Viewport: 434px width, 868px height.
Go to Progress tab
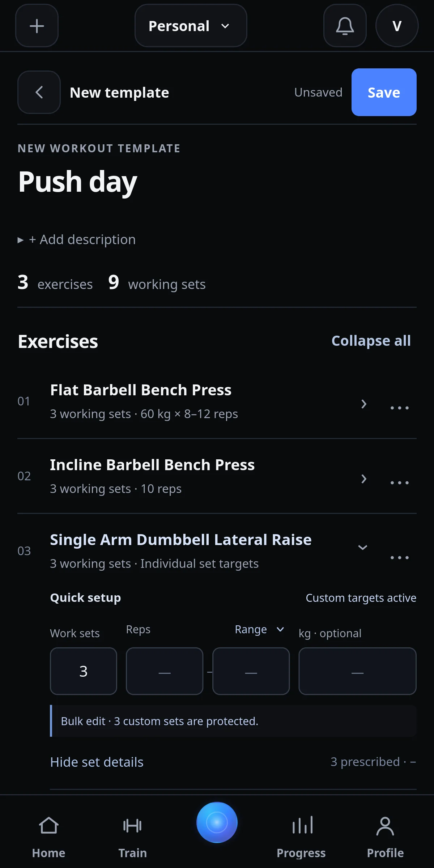click(301, 837)
